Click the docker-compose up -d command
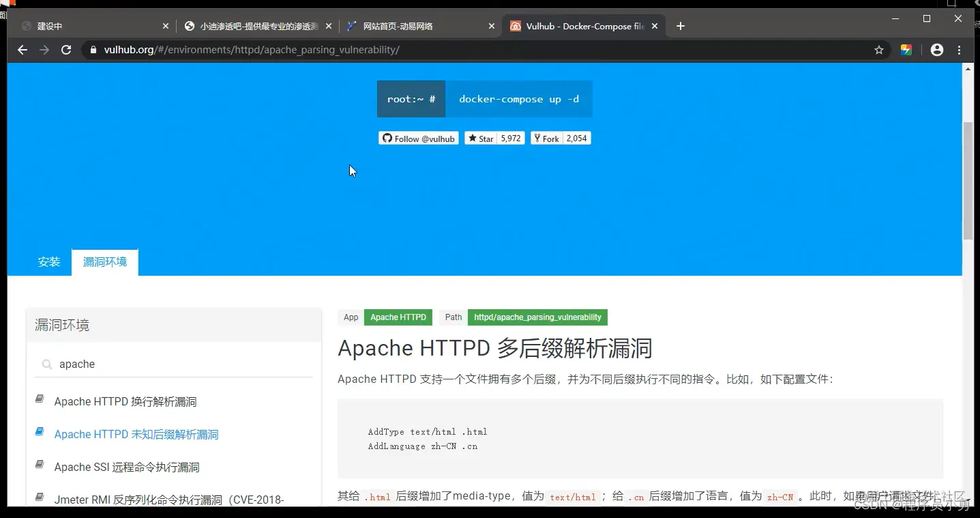Viewport: 980px width, 518px height. point(519,99)
